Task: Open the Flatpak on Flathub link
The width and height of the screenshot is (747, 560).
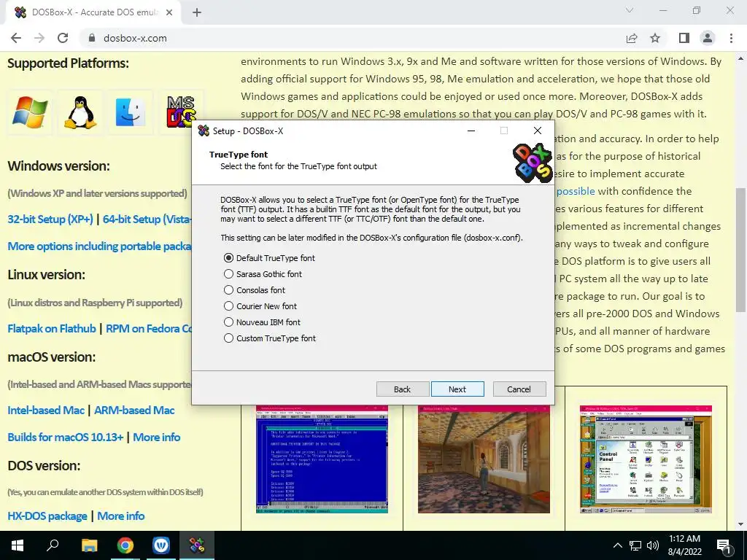Action: [x=52, y=329]
